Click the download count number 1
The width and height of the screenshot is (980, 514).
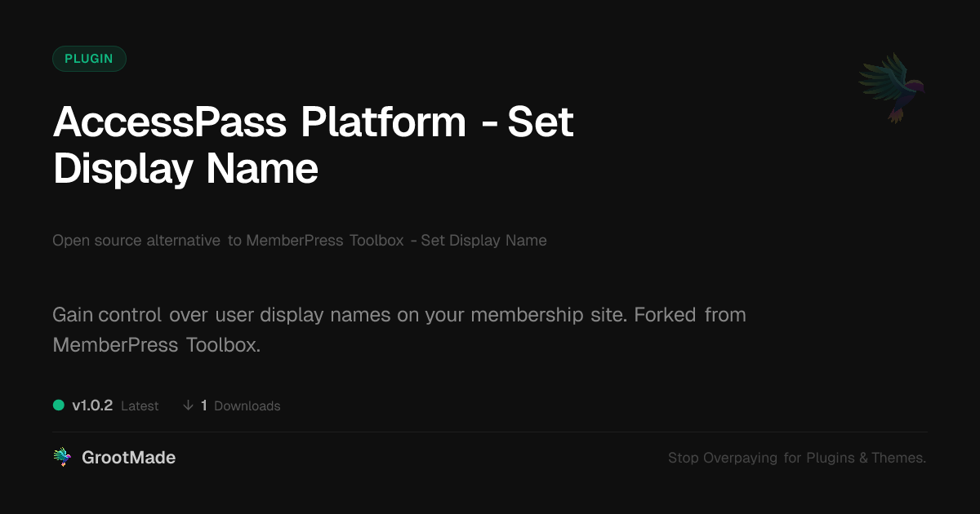pyautogui.click(x=204, y=405)
